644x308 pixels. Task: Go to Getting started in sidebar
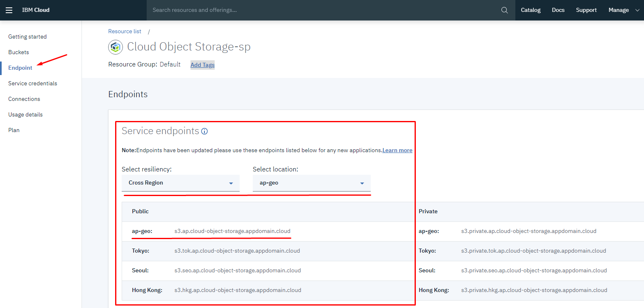27,37
